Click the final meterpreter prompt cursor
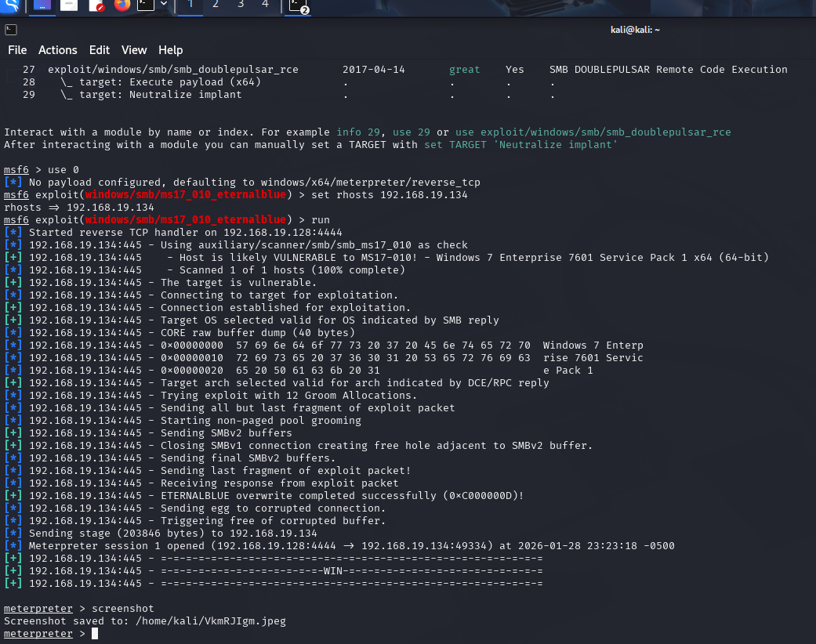Viewport: 816px width, 644px height. pos(95,634)
